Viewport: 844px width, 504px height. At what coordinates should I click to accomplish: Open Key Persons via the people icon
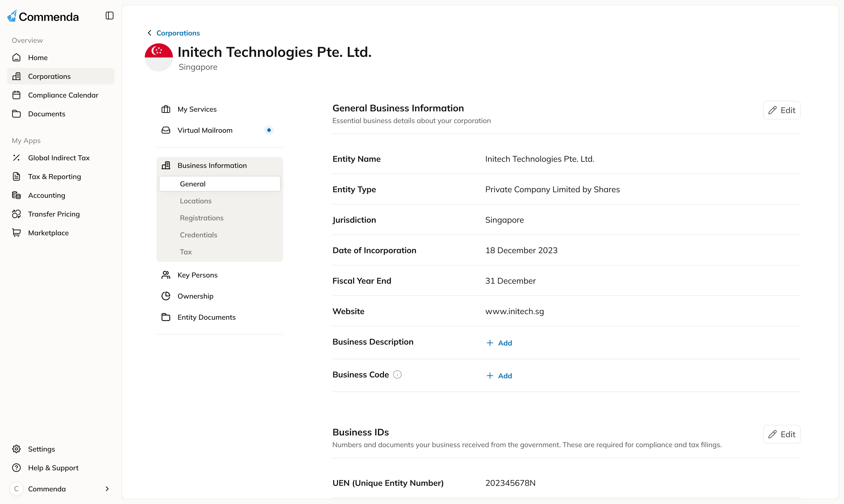pyautogui.click(x=166, y=275)
